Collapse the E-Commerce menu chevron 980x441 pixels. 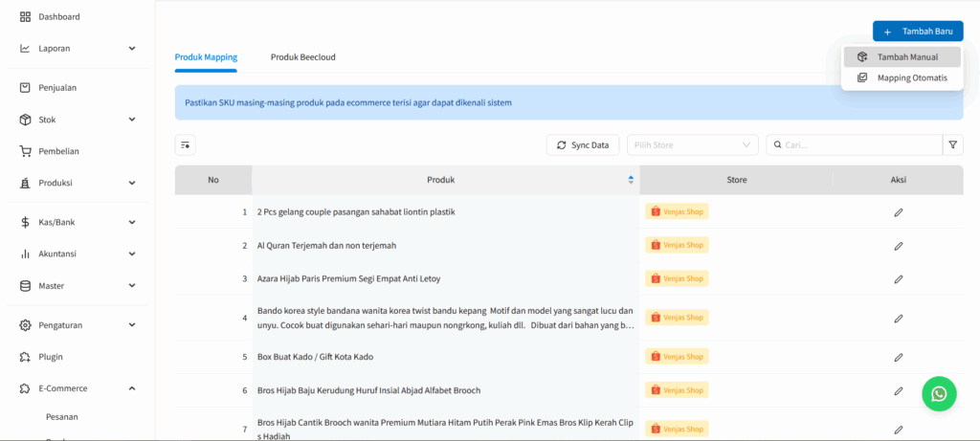pos(132,388)
